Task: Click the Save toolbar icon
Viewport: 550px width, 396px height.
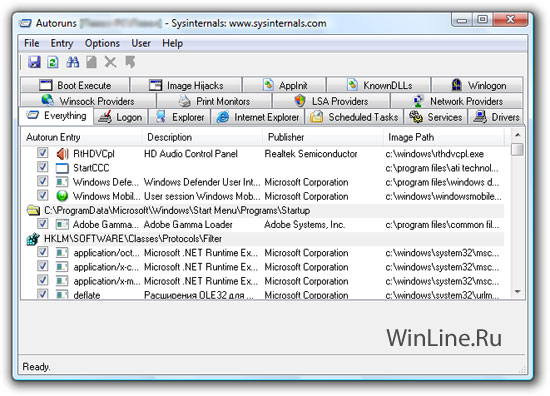Action: [34, 62]
